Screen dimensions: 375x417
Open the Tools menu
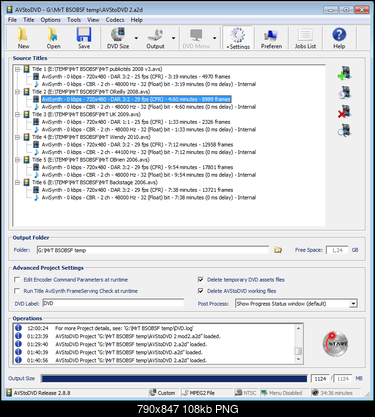click(74, 20)
